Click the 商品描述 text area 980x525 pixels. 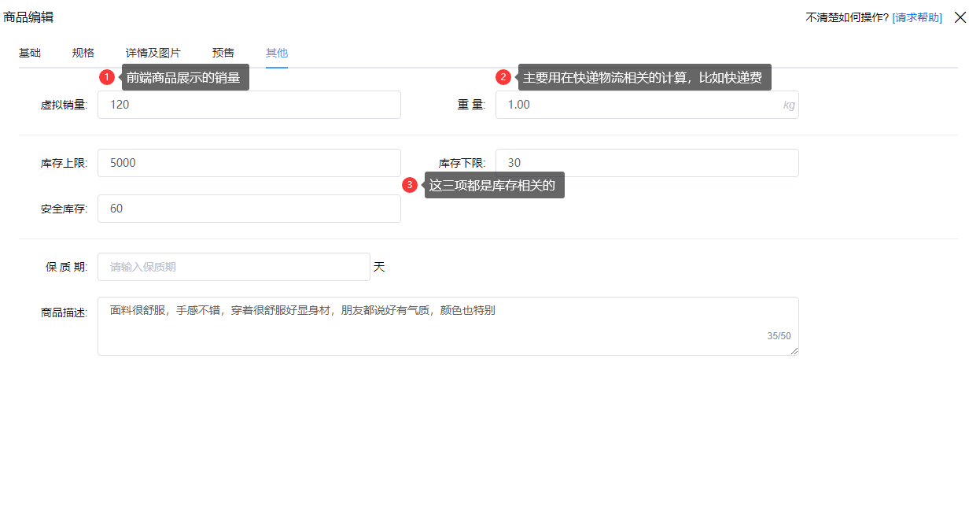[x=447, y=325]
